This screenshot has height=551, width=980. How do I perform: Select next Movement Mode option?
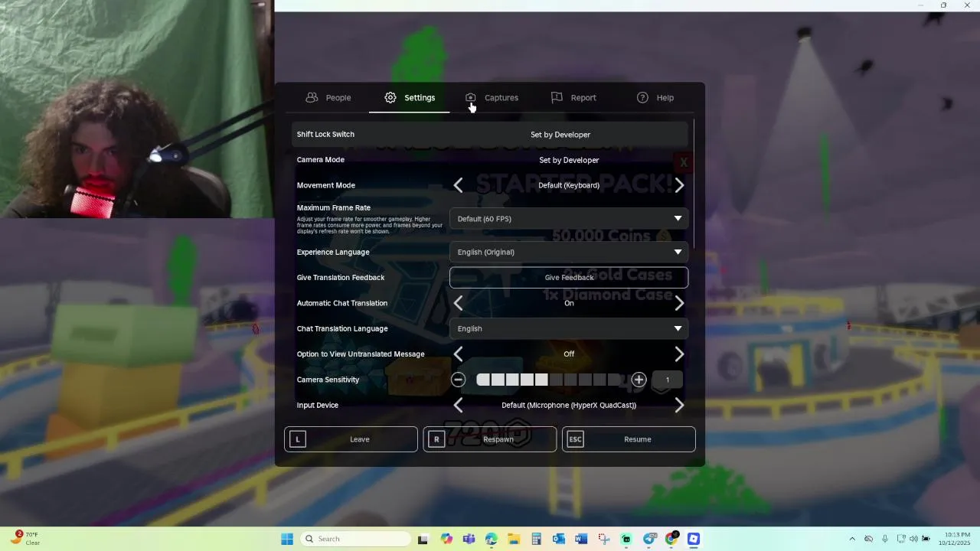(679, 185)
